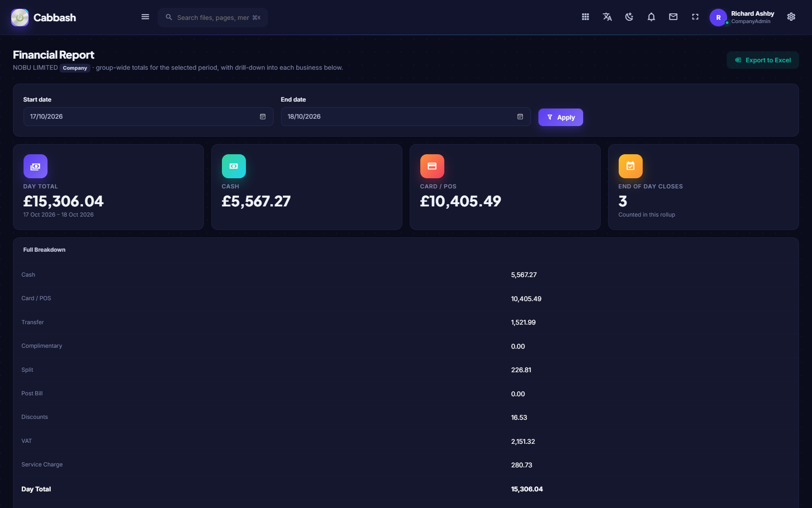Click the 280.73 service charge amount
Image resolution: width=812 pixels, height=508 pixels.
click(521, 465)
